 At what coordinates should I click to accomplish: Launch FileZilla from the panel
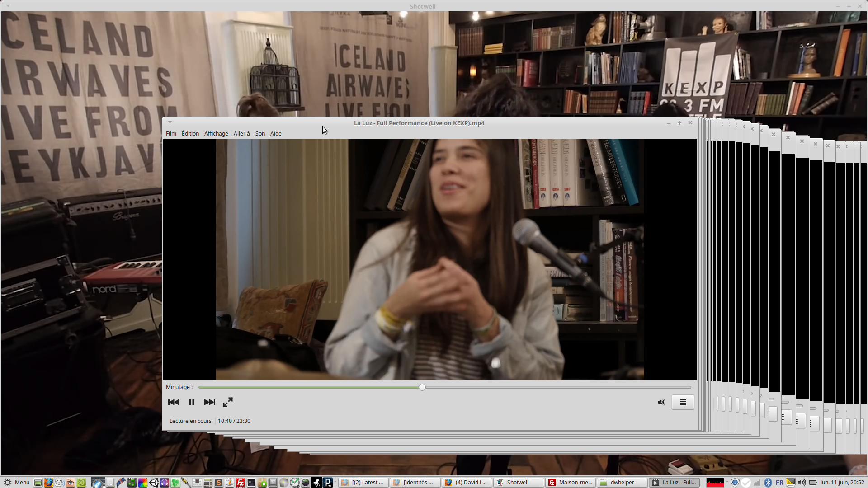pos(241,482)
